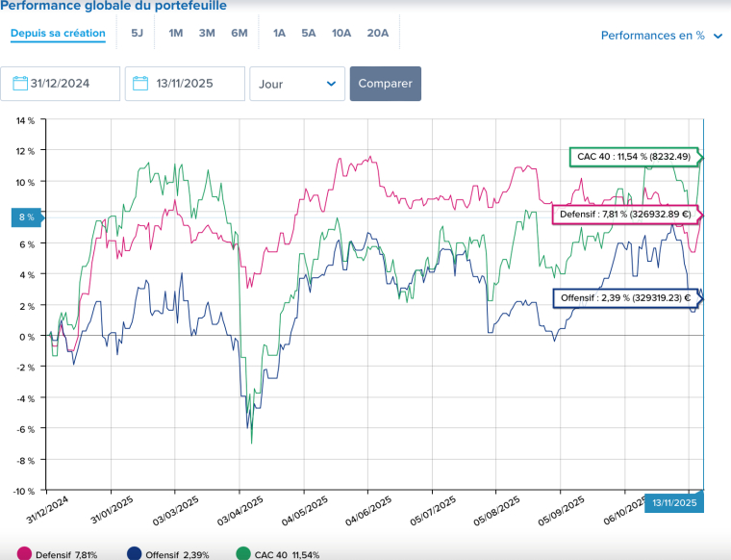The width and height of the screenshot is (731, 560).
Task: Select the Depuis sa création tab
Action: 58,33
